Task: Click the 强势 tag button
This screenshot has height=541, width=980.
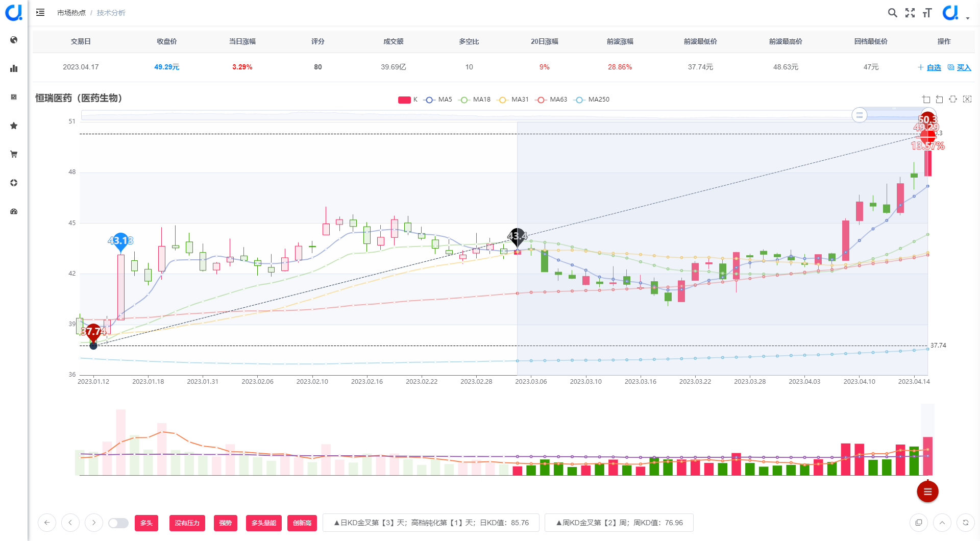Action: pos(226,523)
